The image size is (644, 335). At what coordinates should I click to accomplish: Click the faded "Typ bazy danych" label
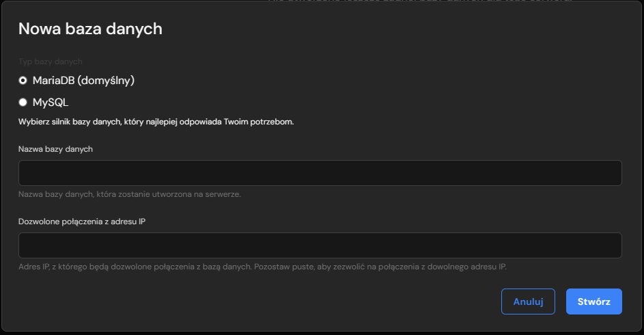(50, 62)
